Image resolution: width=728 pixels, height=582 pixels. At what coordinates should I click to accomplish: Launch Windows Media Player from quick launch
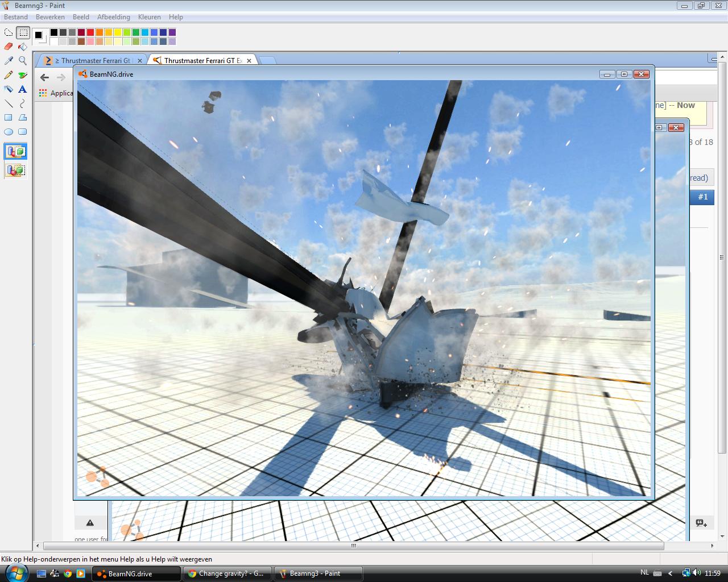[x=81, y=573]
